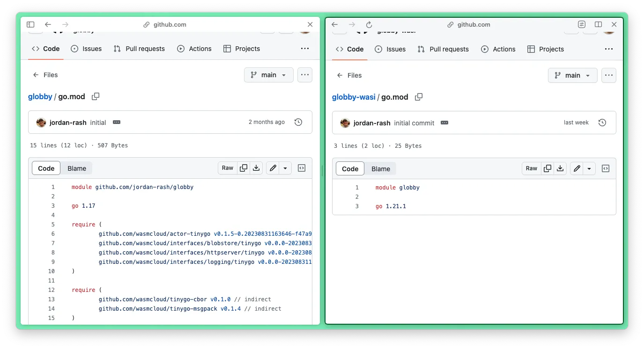Copy raw file contents in left window

pos(244,168)
